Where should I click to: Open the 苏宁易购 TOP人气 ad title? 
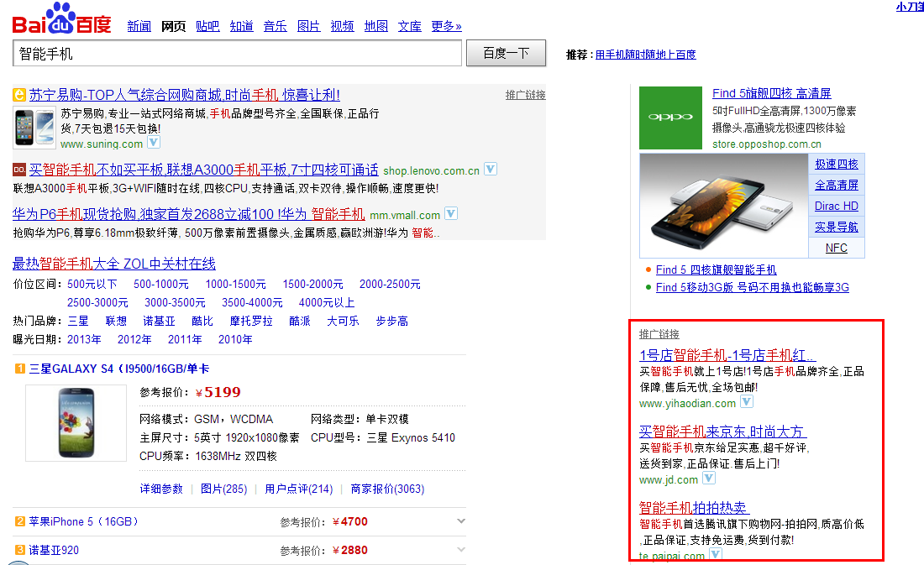[185, 95]
